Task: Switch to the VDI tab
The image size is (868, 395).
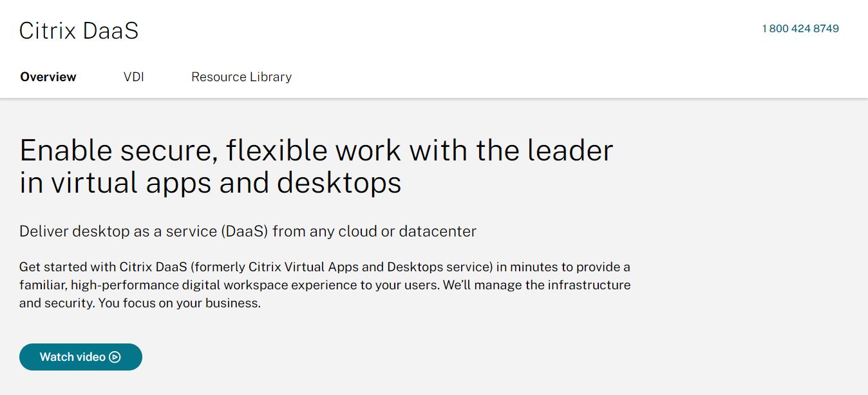Action: tap(133, 77)
